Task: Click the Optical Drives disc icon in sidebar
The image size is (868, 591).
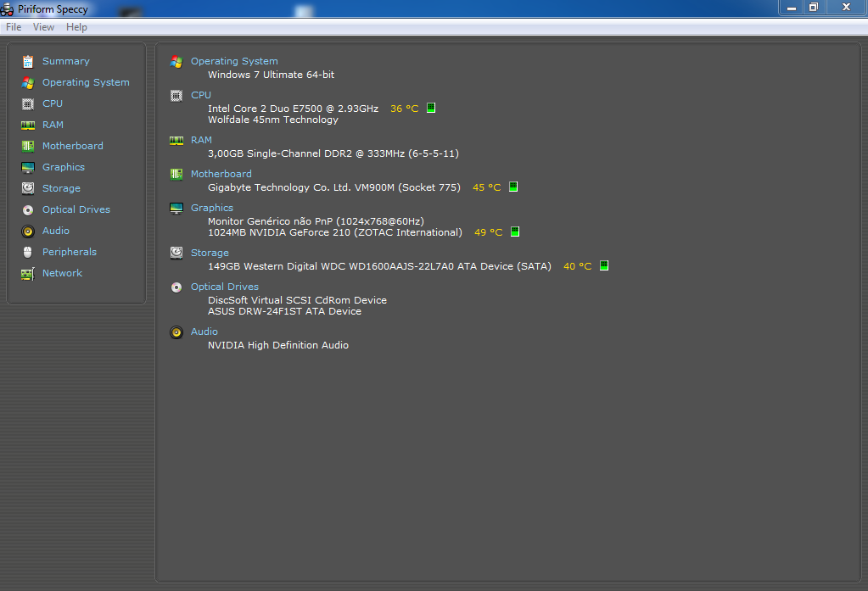Action: click(28, 209)
